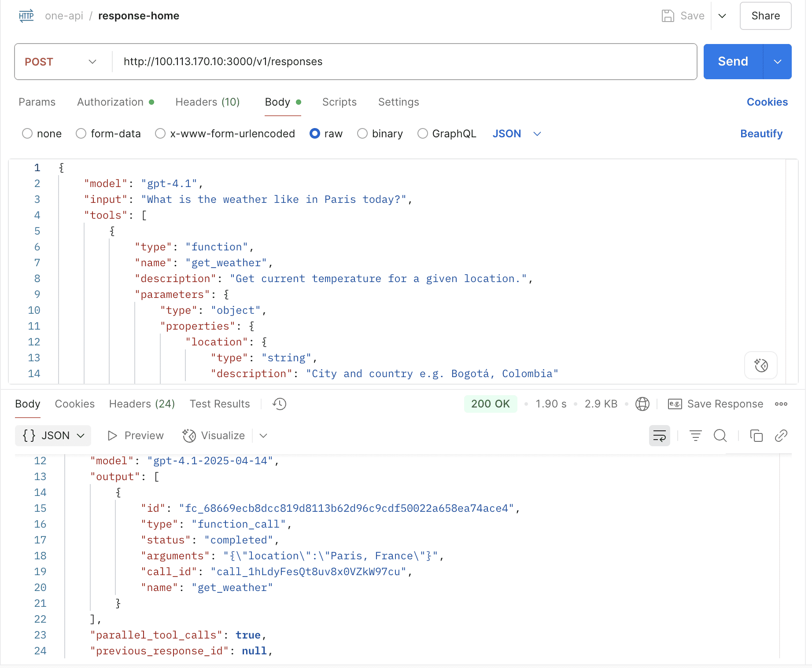812x668 pixels.
Task: Click the network globe icon
Action: 642,404
